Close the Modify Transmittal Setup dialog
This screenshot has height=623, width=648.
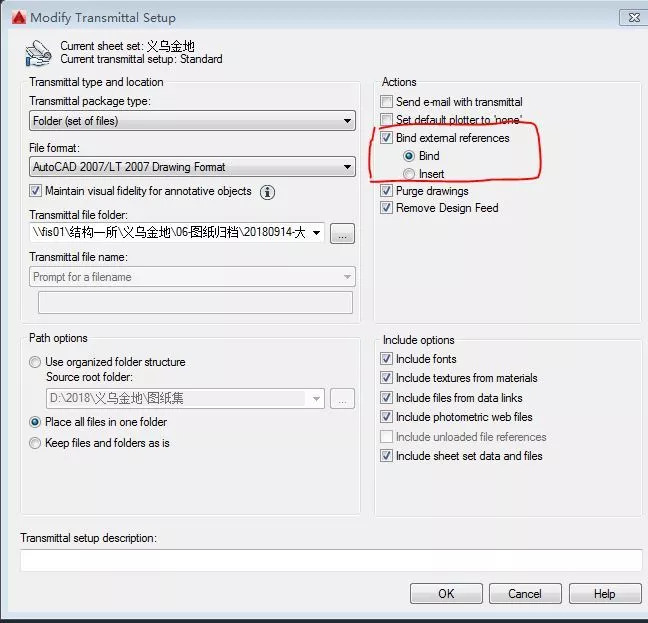631,17
